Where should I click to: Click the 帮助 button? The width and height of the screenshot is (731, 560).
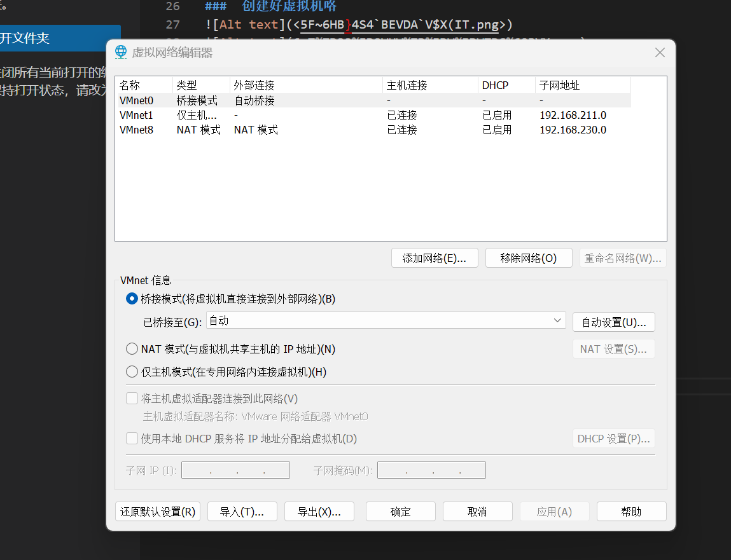click(631, 512)
